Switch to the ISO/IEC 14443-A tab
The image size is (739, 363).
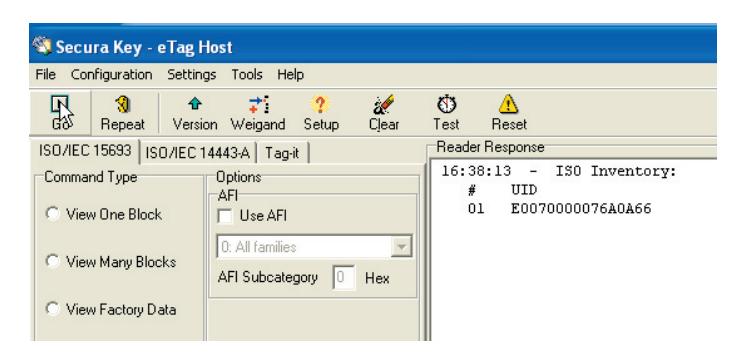(197, 153)
